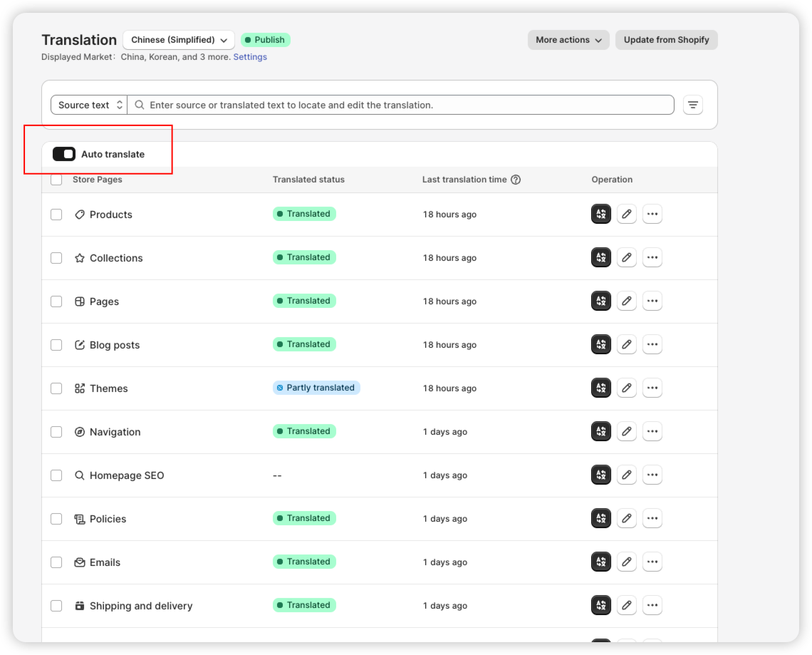Open more options for Homepage SEO row

tap(652, 475)
